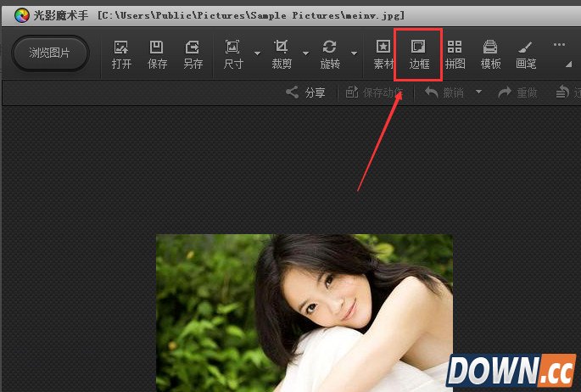Click the photo in the canvas

point(304,312)
